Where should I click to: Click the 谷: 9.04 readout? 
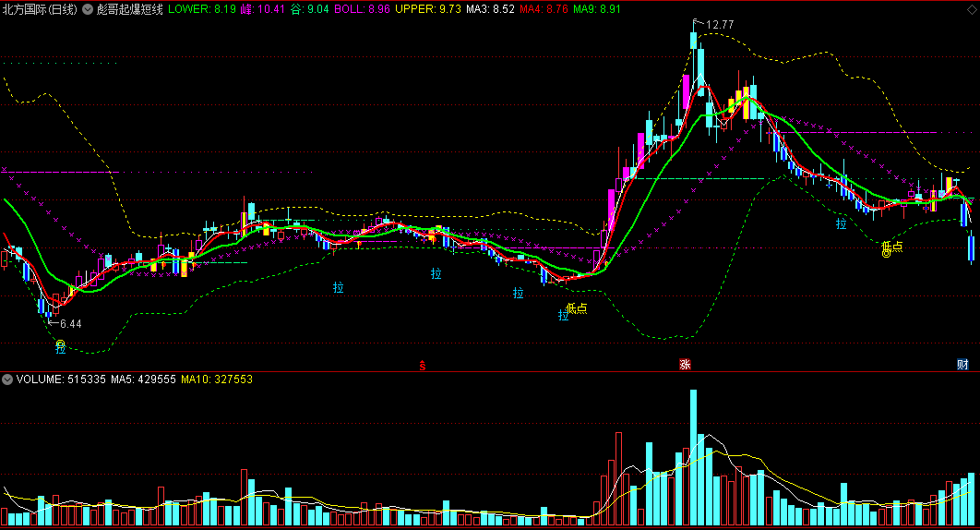[x=309, y=9]
